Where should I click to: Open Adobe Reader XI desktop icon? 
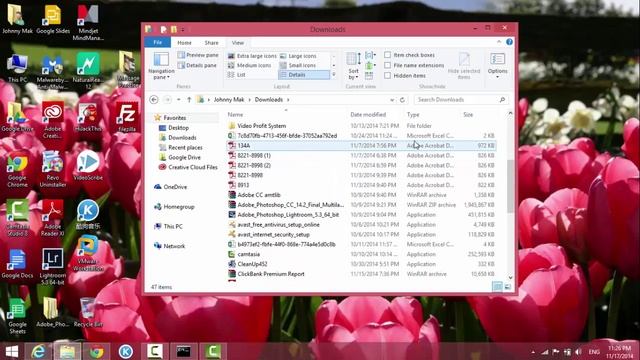click(53, 219)
